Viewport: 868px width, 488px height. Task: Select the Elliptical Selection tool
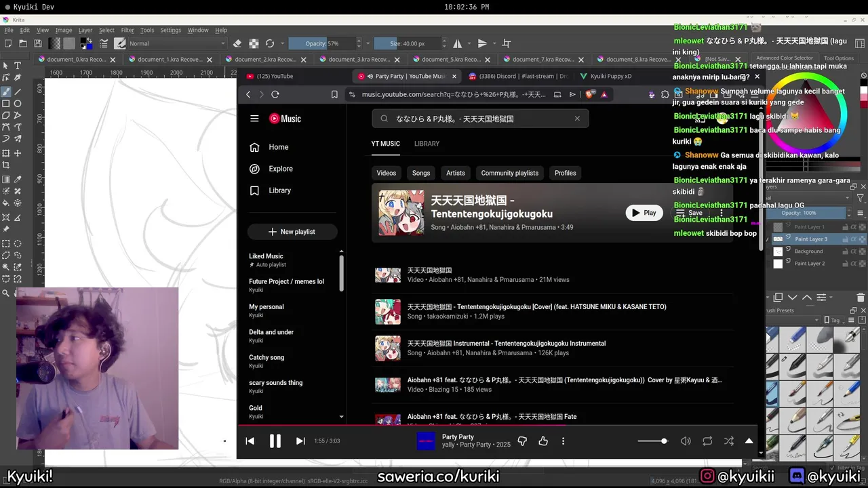[x=18, y=243]
